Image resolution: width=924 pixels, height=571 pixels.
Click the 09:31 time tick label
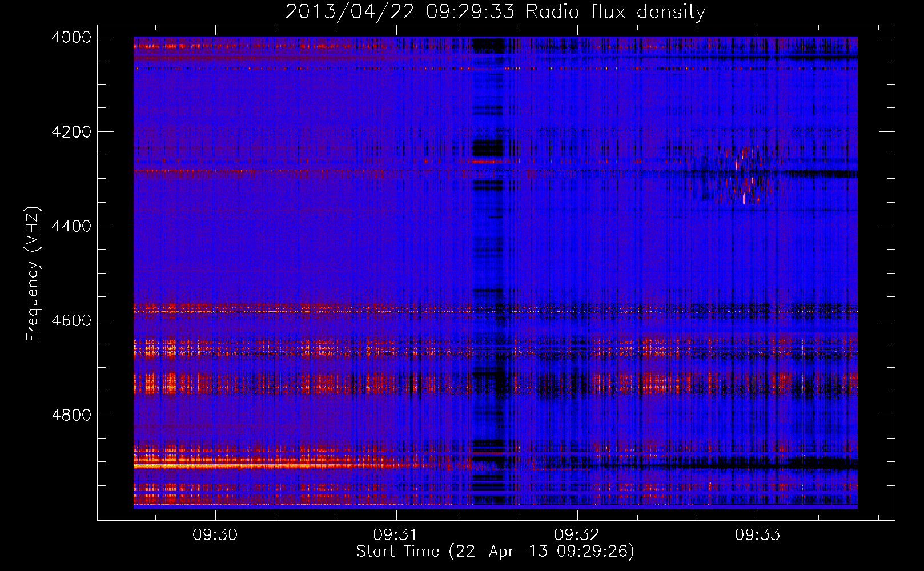click(x=396, y=535)
